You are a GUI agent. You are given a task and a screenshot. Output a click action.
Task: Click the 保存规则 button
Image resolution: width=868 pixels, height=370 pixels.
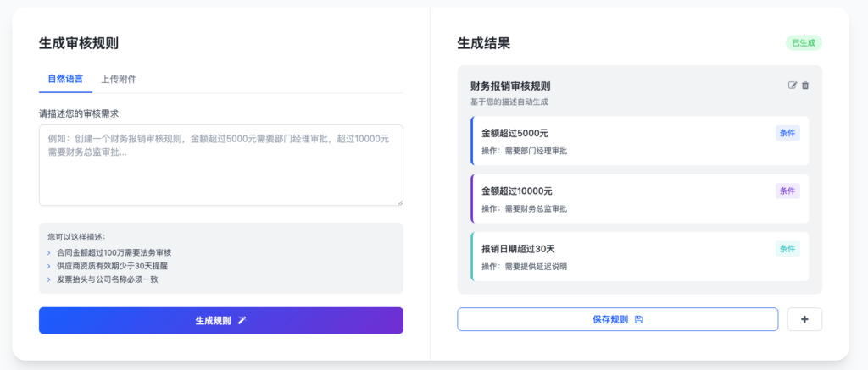click(x=617, y=319)
